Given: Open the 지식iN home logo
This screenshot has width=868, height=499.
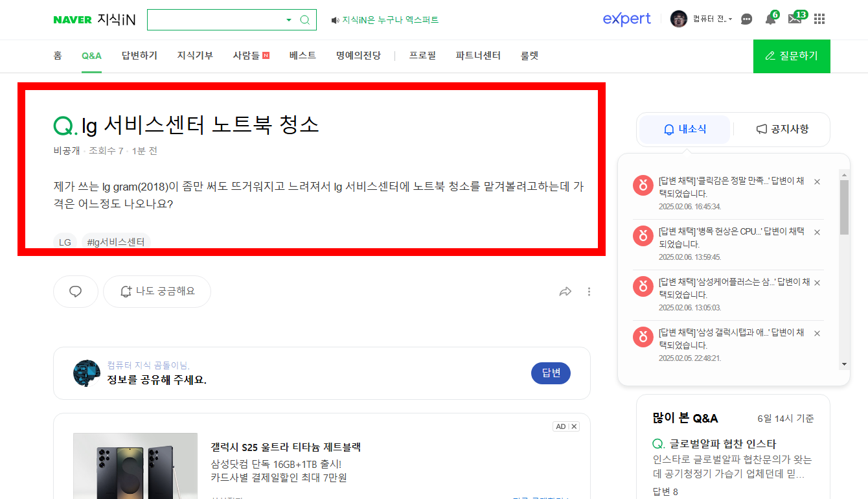Looking at the screenshot, I should pyautogui.click(x=117, y=20).
